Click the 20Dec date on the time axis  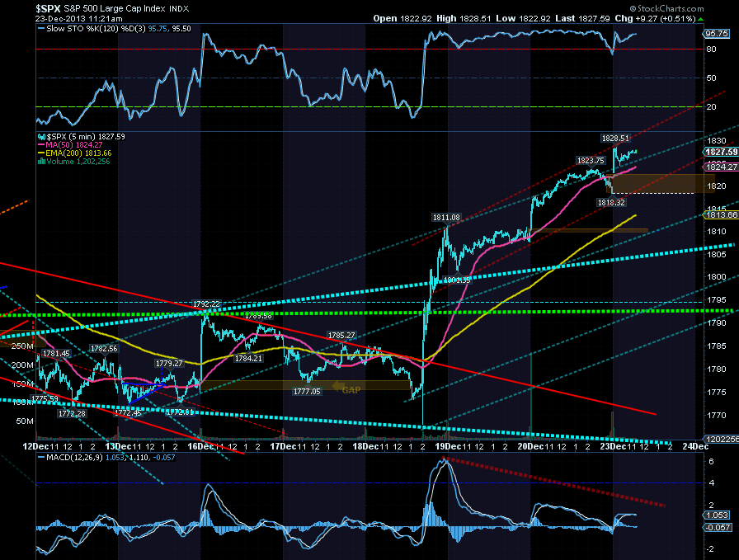pos(530,446)
